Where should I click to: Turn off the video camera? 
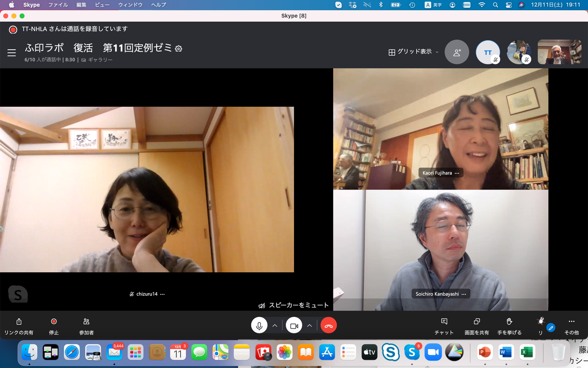pos(294,326)
